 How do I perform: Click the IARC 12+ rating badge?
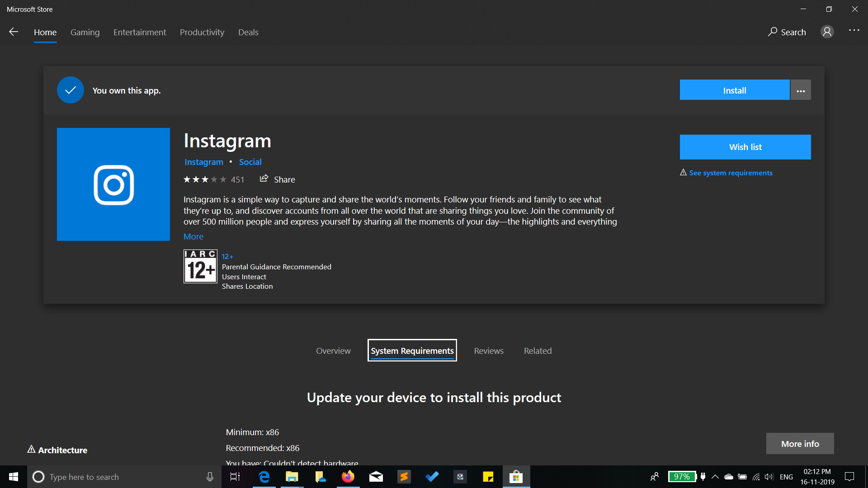tap(200, 266)
